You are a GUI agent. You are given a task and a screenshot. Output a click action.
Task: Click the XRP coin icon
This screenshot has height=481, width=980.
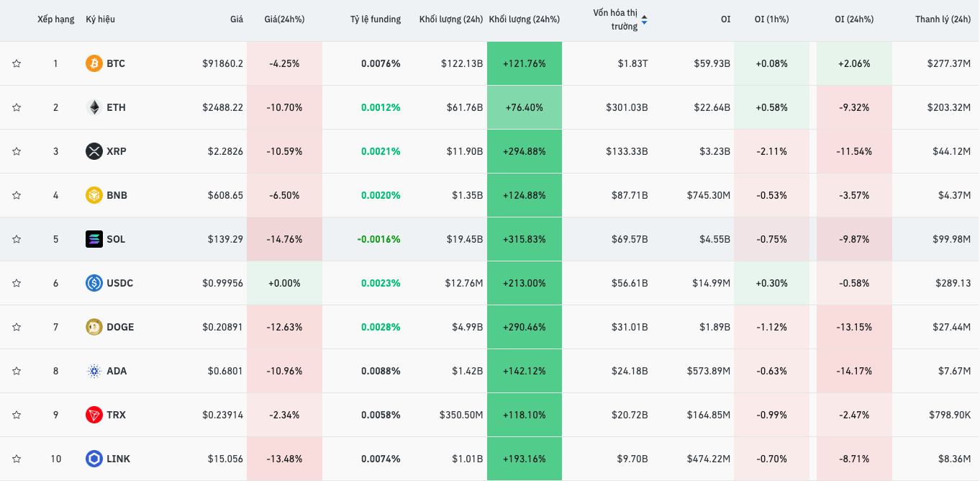point(94,151)
